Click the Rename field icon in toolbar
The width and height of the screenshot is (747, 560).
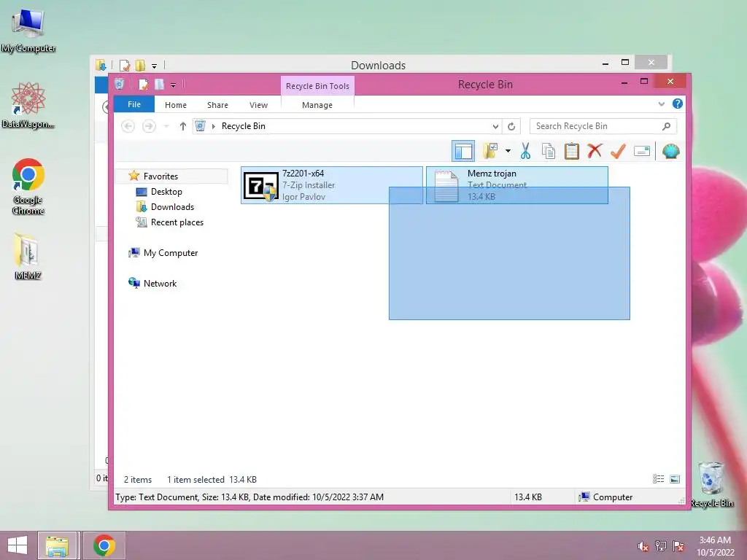642,152
